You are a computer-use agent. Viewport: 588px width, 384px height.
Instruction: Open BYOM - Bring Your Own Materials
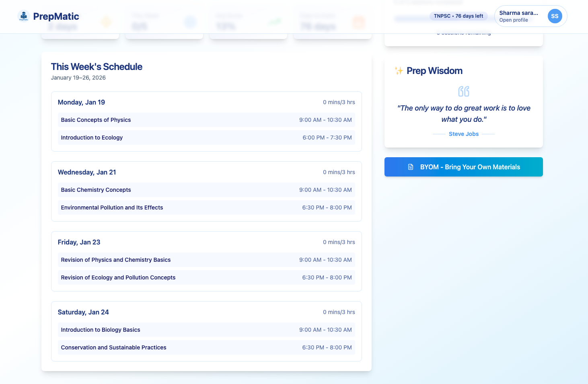[463, 166]
